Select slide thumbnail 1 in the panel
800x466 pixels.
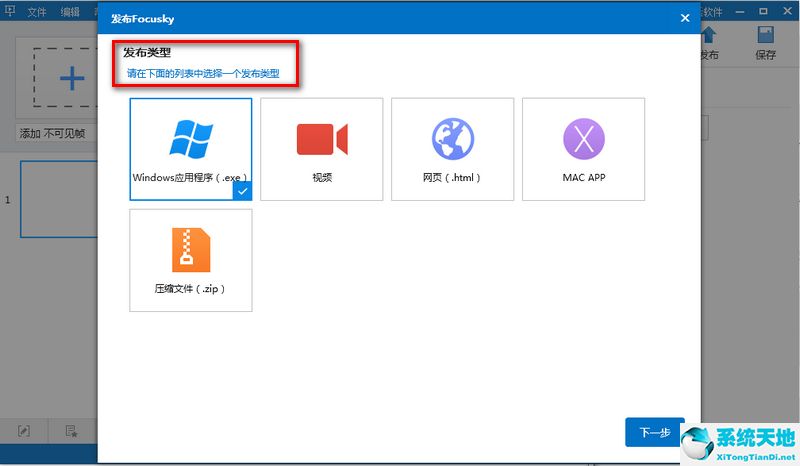(x=58, y=200)
